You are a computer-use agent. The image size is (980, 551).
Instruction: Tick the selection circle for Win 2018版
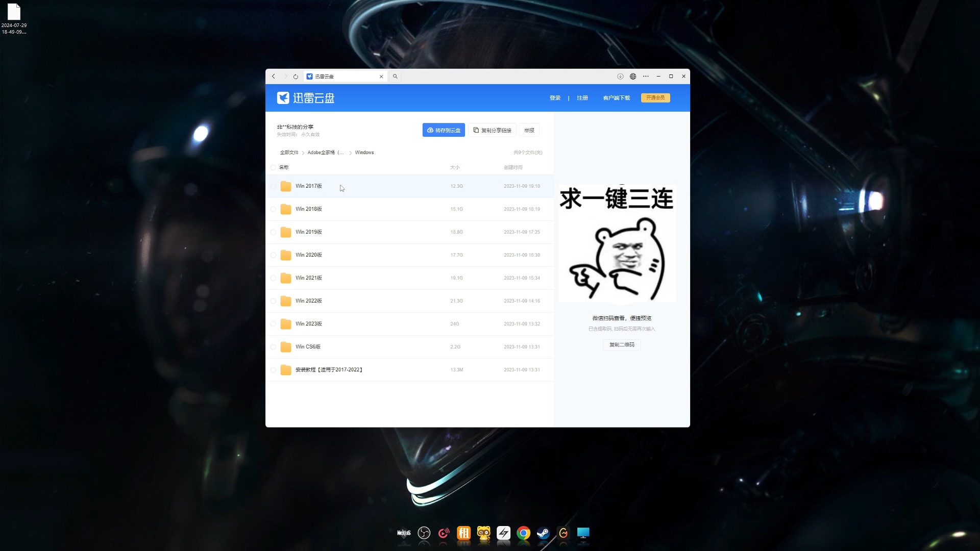[x=273, y=209]
